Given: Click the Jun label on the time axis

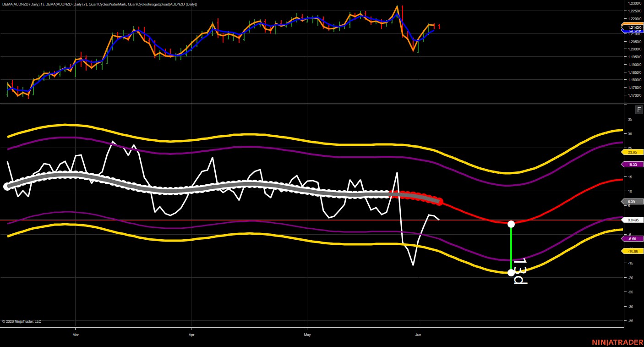Looking at the screenshot, I should click(x=418, y=335).
